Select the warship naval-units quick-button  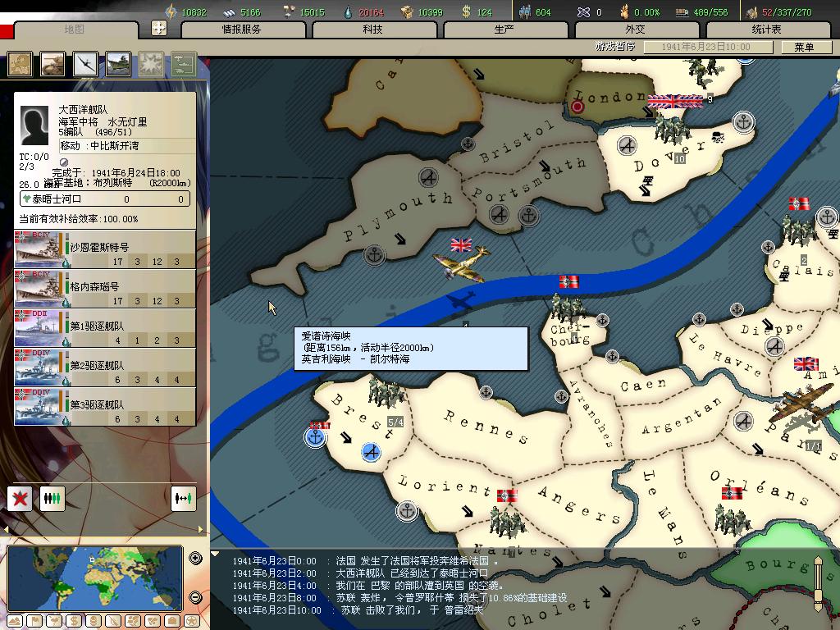tap(118, 64)
